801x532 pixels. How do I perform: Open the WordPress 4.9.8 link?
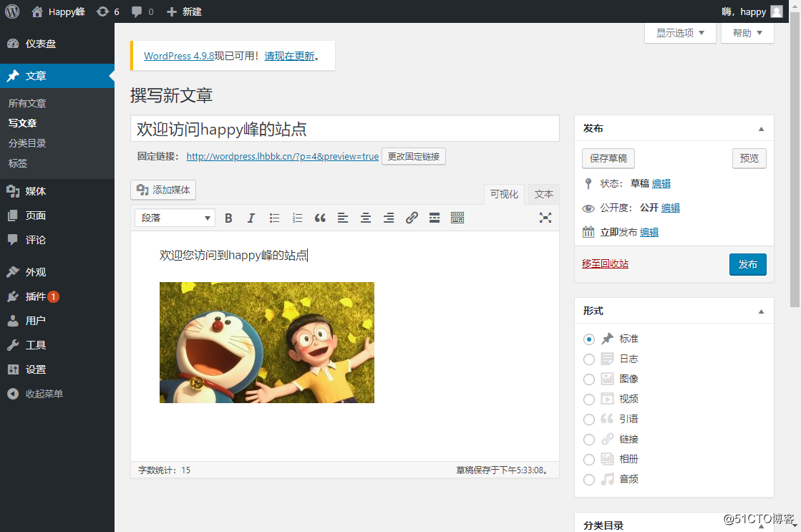[179, 57]
